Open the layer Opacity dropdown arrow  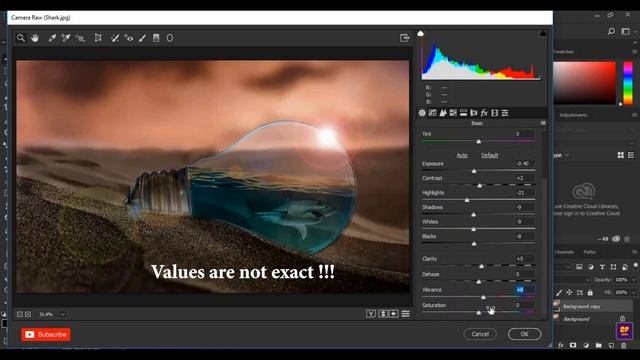point(633,280)
